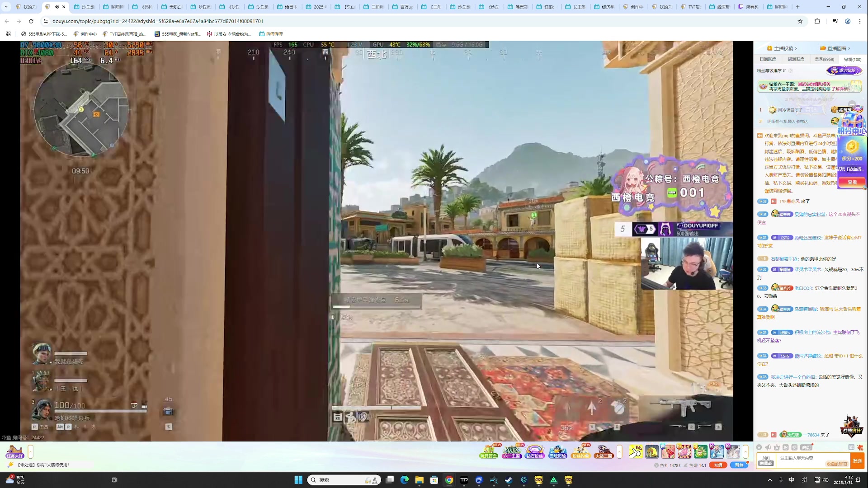868x488 pixels.
Task: Open the emoji picker in chat
Action: [x=759, y=447]
